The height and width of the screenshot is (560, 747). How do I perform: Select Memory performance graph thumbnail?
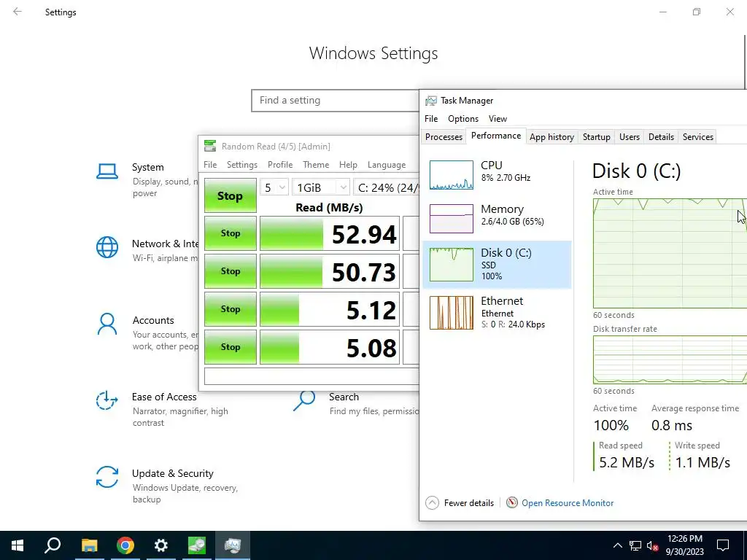pos(451,219)
